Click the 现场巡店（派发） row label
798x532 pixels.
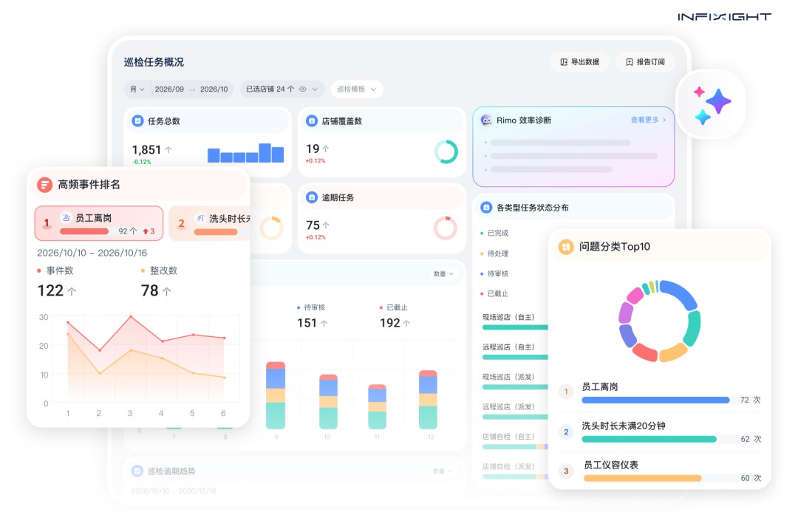pos(508,377)
